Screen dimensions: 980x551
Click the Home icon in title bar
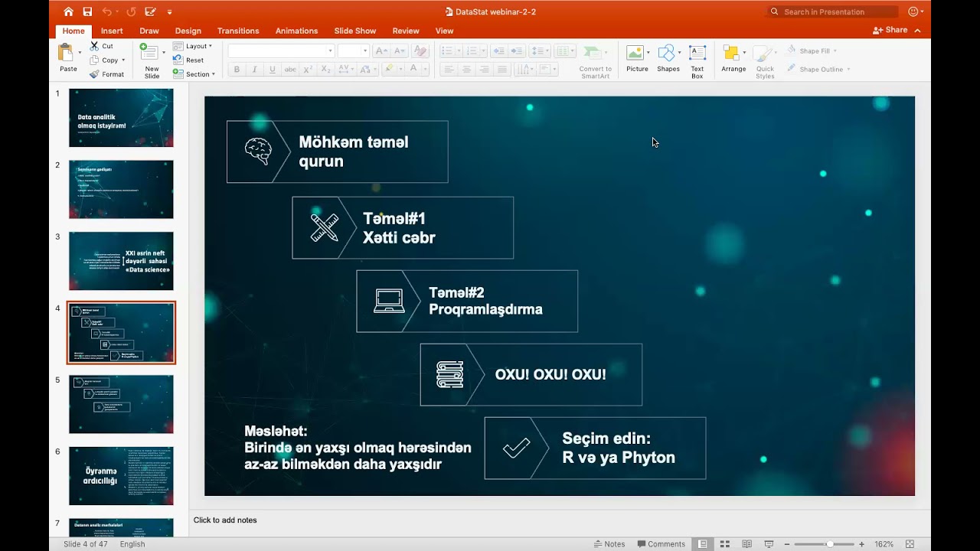69,11
